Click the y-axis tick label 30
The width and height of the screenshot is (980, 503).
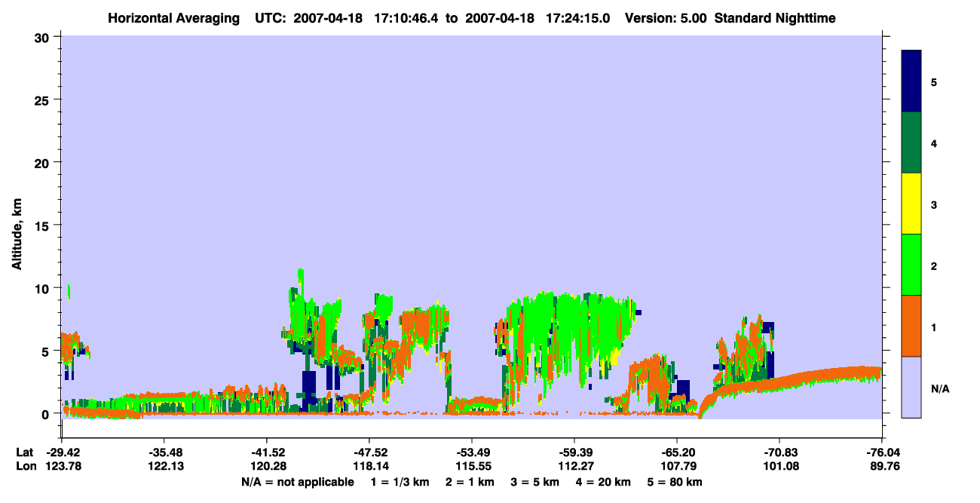(x=44, y=37)
